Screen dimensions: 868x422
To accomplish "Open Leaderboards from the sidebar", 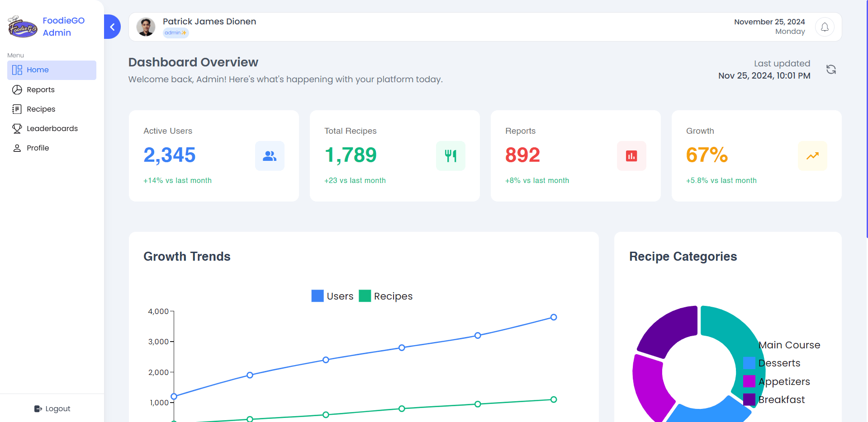I will point(52,128).
